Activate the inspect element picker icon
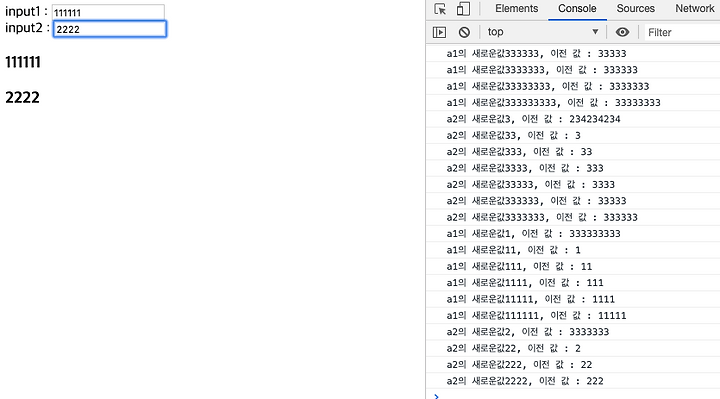The image size is (720, 399). (x=440, y=9)
